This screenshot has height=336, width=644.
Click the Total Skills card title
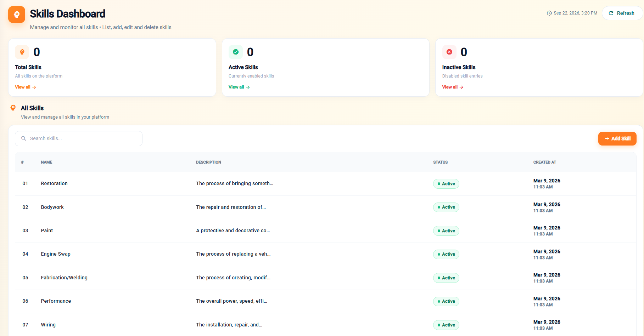[28, 67]
